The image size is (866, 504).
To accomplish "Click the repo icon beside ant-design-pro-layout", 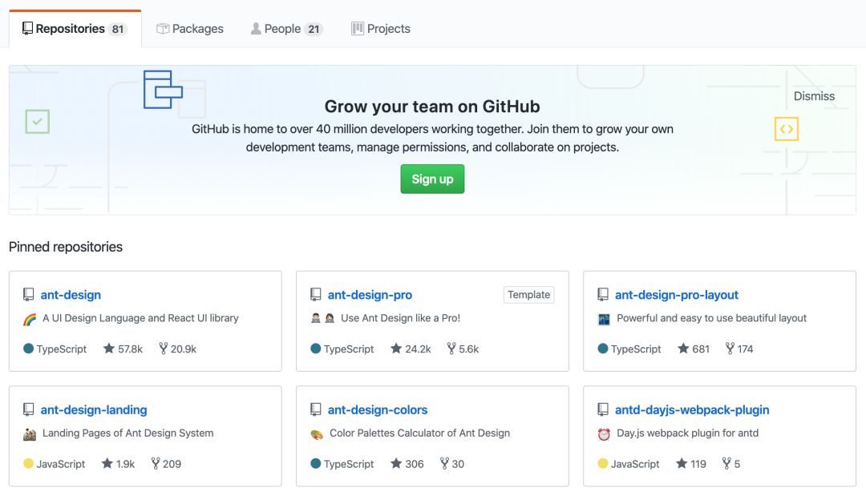I will [x=602, y=295].
